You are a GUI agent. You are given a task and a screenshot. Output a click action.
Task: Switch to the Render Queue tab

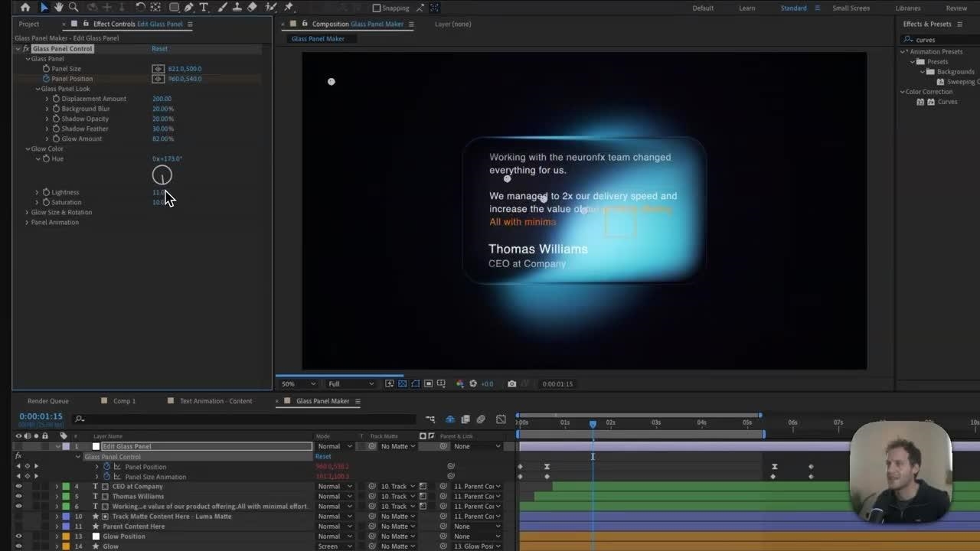click(47, 401)
